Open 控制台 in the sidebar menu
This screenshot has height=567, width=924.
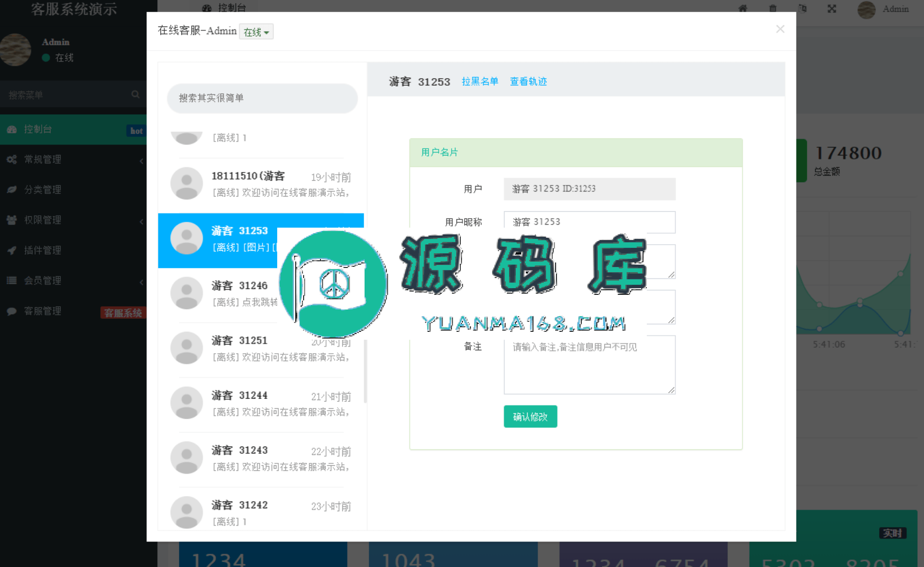tap(73, 130)
